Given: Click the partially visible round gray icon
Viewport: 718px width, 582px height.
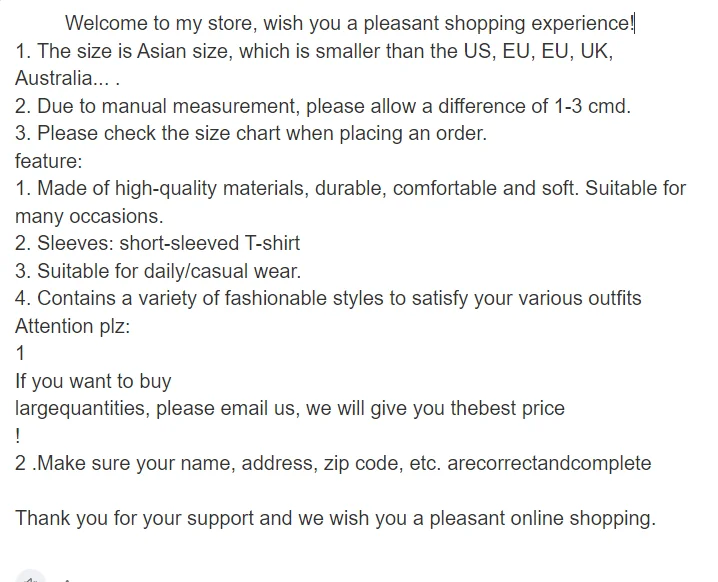Looking at the screenshot, I should point(30,576).
